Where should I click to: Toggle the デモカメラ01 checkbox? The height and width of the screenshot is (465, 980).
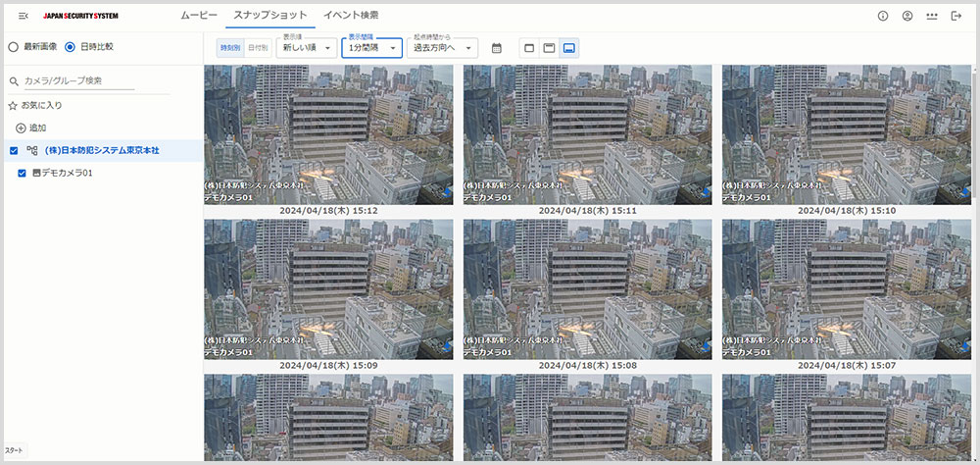(22, 173)
